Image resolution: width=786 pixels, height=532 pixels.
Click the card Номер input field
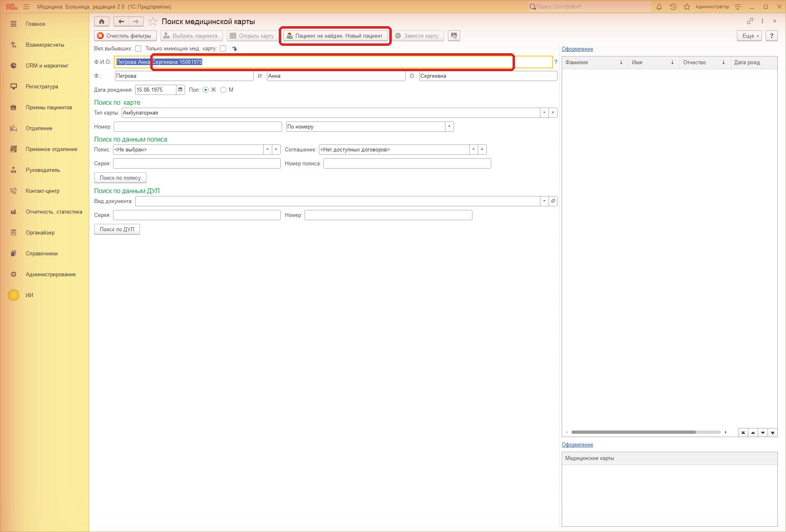click(198, 126)
